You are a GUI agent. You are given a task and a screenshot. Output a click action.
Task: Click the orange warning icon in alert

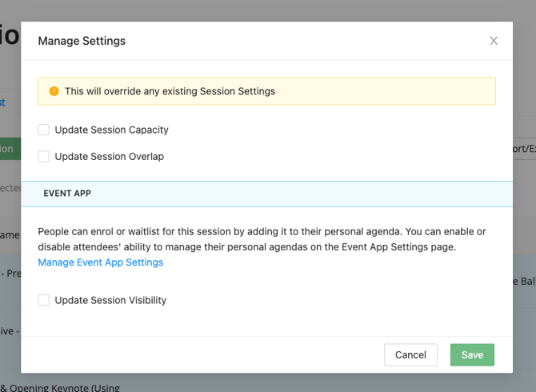(x=54, y=91)
